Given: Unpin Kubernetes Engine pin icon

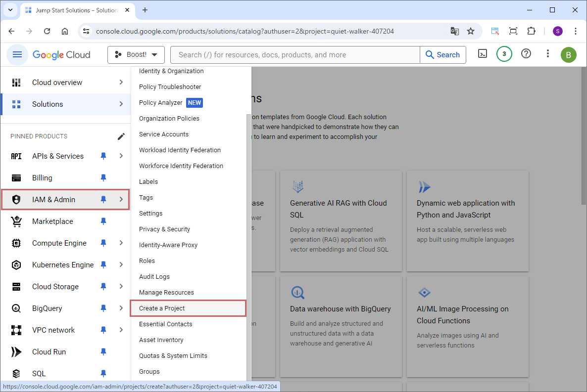Looking at the screenshot, I should (x=103, y=264).
